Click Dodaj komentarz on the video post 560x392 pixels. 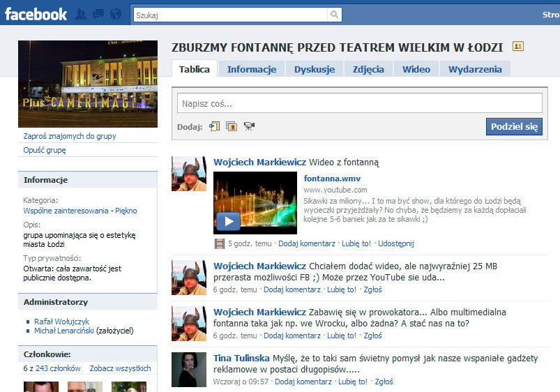[307, 243]
